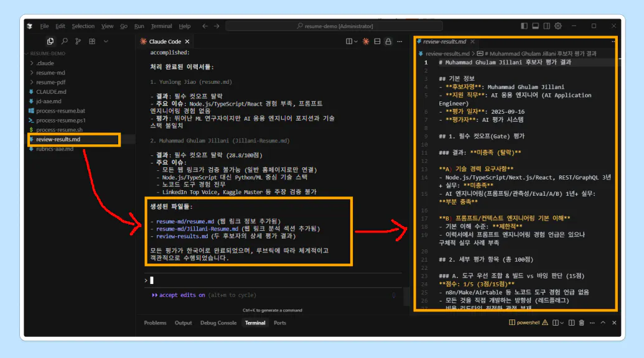Open the Search view icon
Screen dimensions: 644x358
(65, 42)
